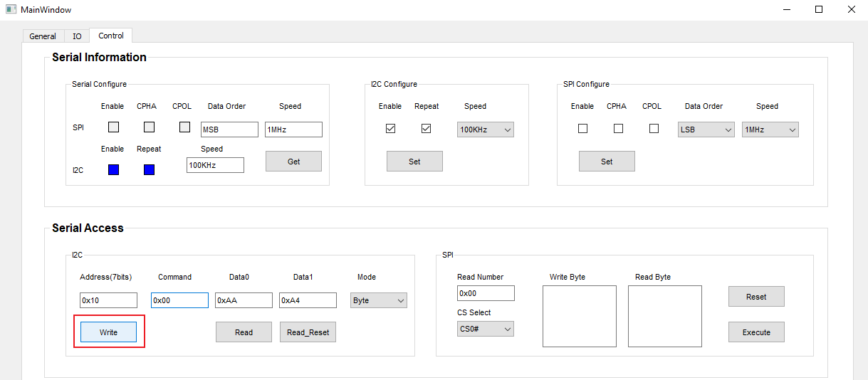Check the SPI Configure CPOL checkbox
868x380 pixels.
(x=654, y=129)
